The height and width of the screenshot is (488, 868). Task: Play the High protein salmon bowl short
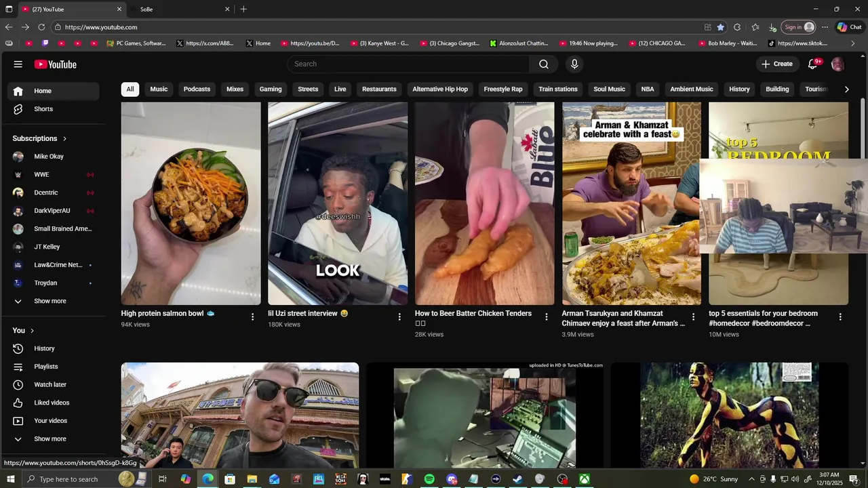[x=191, y=203]
